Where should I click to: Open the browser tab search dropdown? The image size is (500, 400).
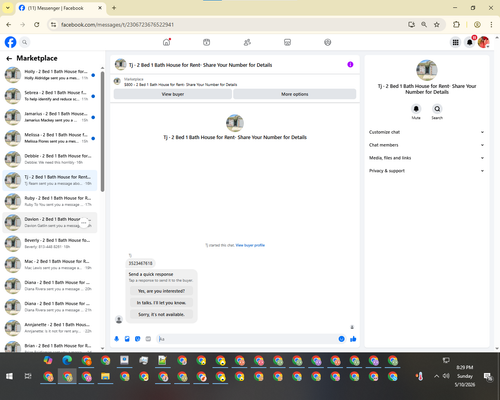point(8,8)
